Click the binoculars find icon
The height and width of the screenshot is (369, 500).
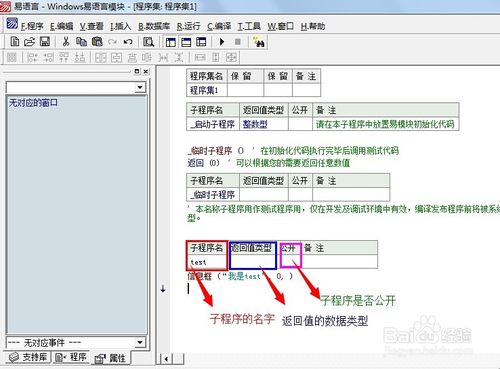point(259,42)
